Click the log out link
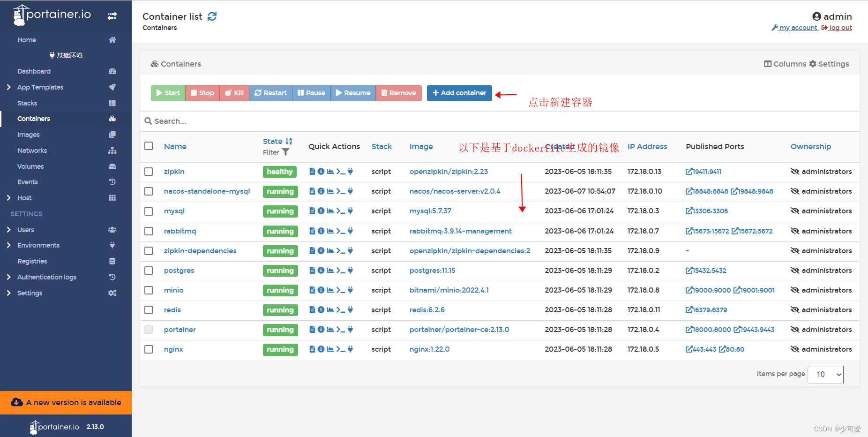 tap(840, 27)
